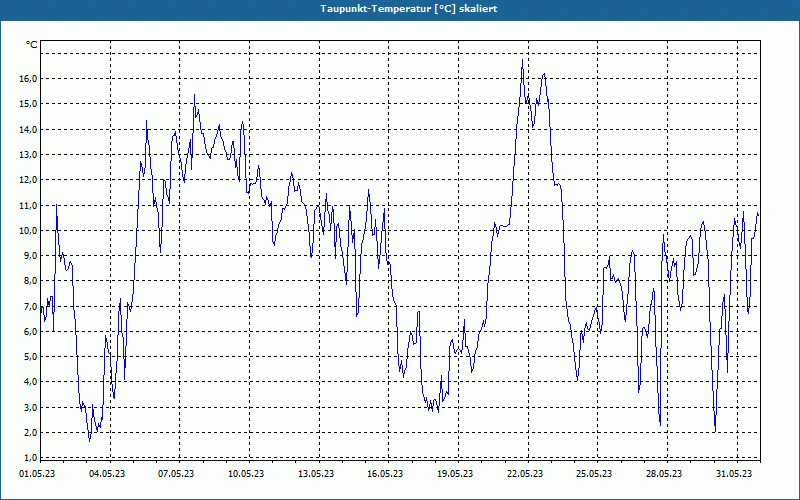Click the 6,0 y-axis label

[x=30, y=332]
